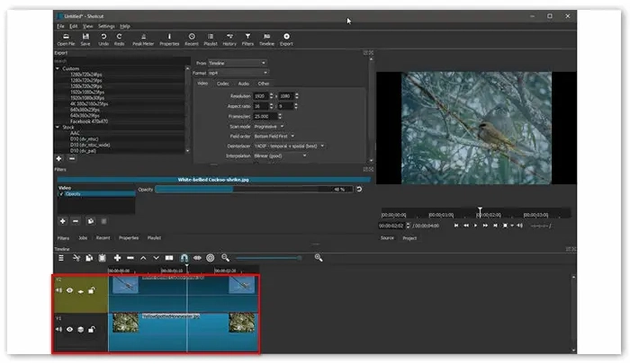Uncheck the Opacity filter checkbox
This screenshot has height=364, width=630.
(61, 194)
